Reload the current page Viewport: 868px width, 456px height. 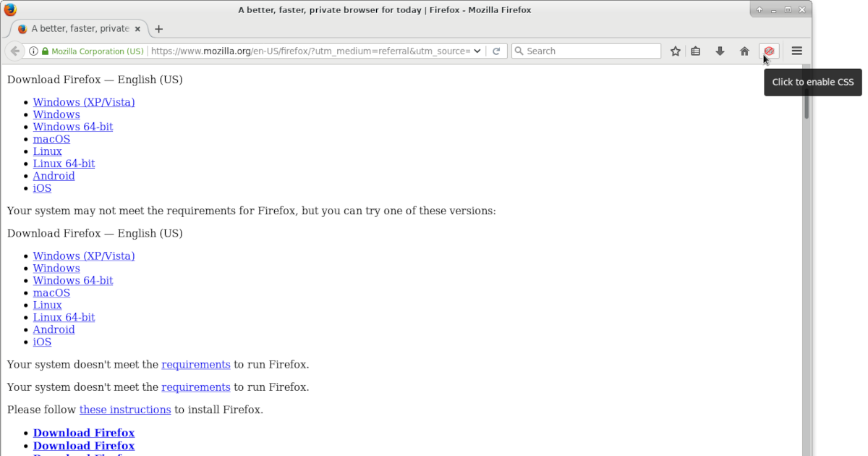pyautogui.click(x=496, y=51)
